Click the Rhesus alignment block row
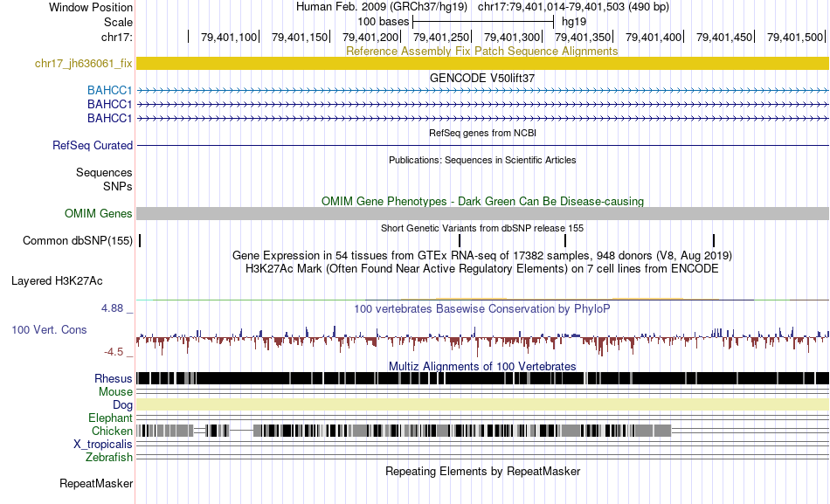The height and width of the screenshot is (504, 830). (x=482, y=378)
